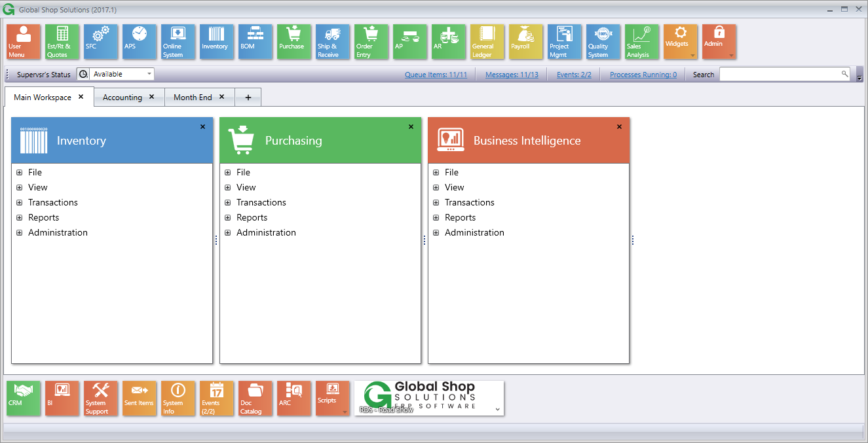Open the Month End tab

[x=191, y=97]
